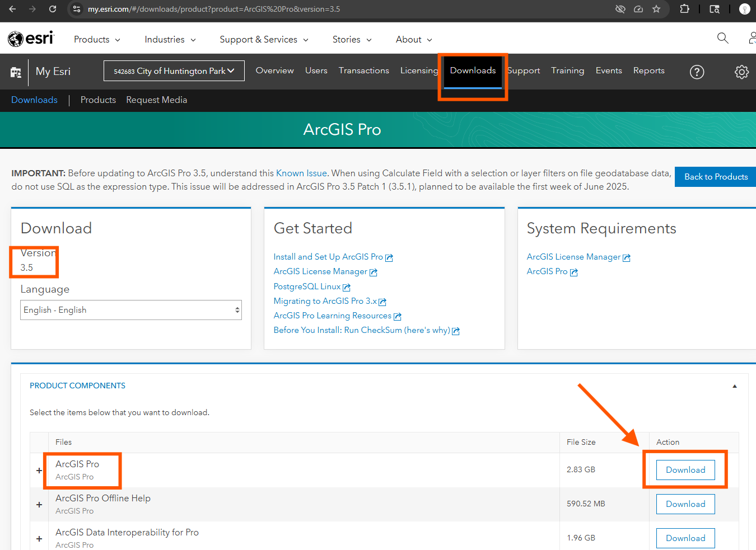Screen dimensions: 756x550
Task: Open the Products dropdown in the Esri header
Action: (x=97, y=39)
